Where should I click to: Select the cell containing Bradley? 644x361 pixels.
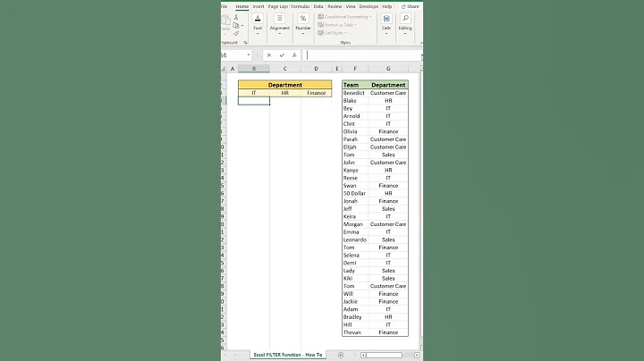pos(355,317)
